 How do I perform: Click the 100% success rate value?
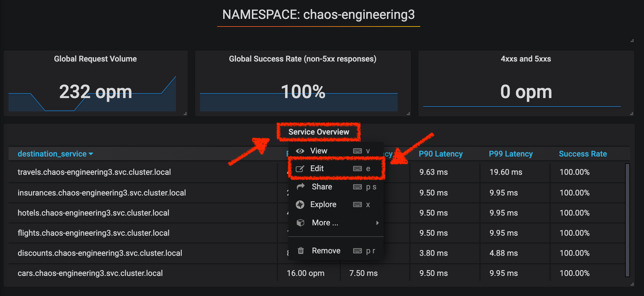(303, 92)
